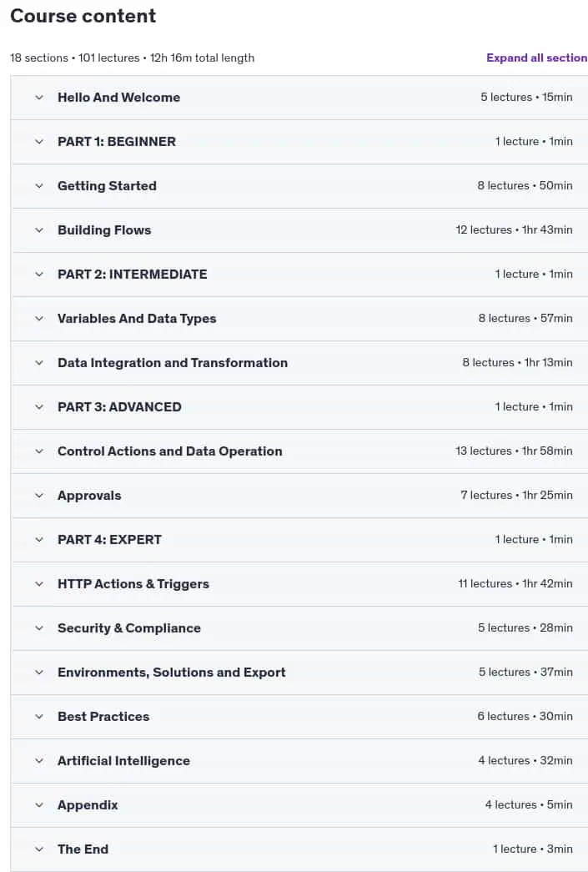Click the Data Integration and Transformation chevron

click(39, 363)
